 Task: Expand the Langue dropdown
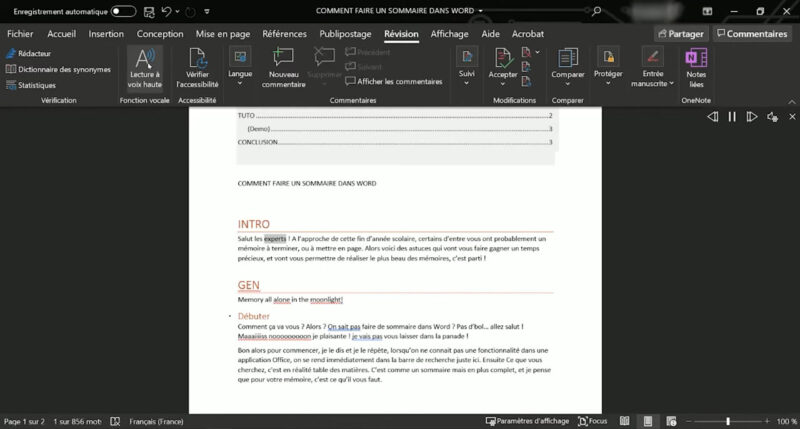coord(240,82)
